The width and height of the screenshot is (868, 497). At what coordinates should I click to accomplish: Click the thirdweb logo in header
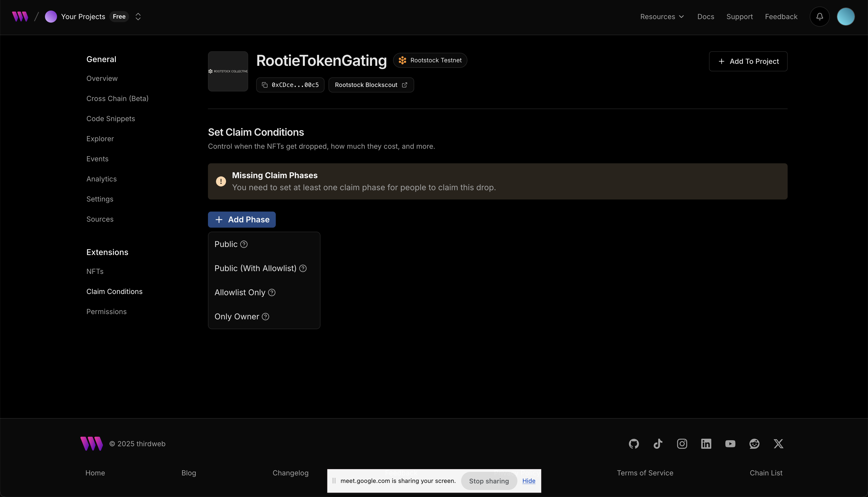(x=20, y=16)
